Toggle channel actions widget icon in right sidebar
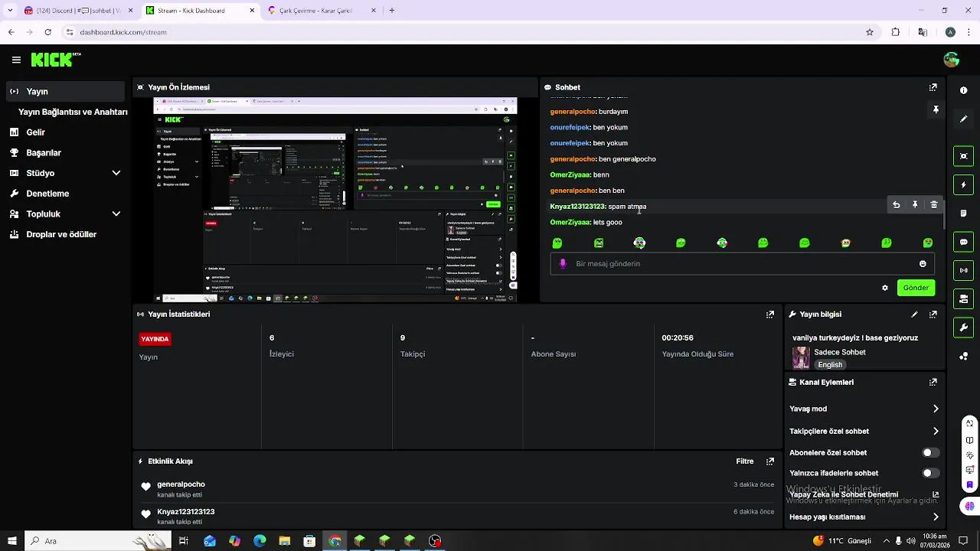The width and height of the screenshot is (980, 551). [963, 298]
